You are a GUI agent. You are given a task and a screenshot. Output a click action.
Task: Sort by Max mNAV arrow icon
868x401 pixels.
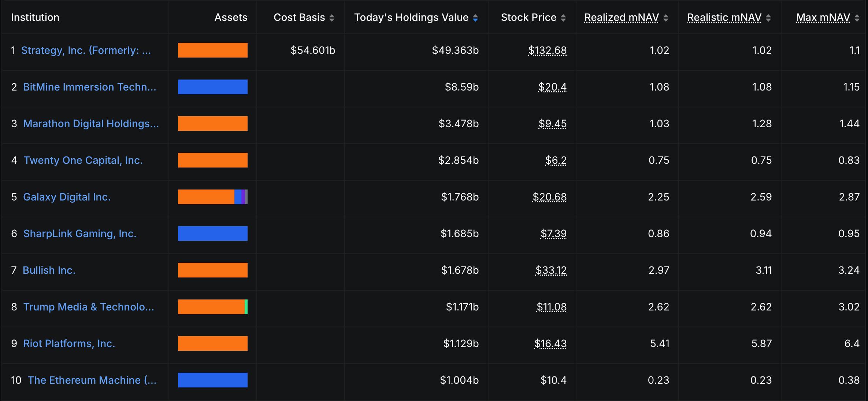coord(857,18)
